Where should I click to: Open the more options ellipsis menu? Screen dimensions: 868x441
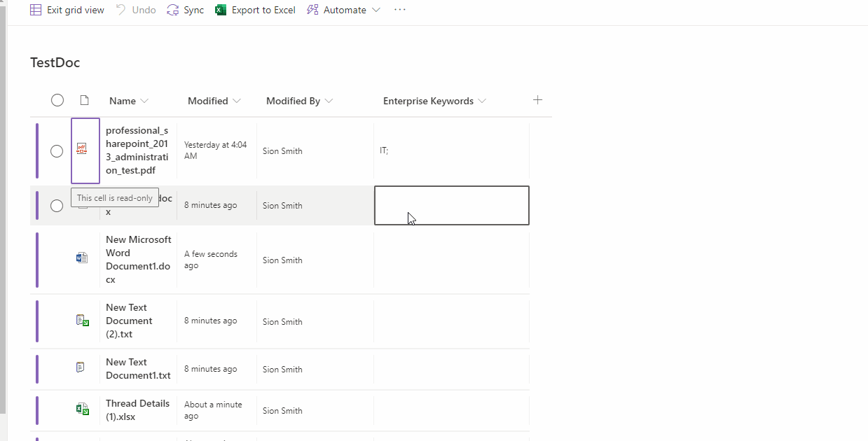click(x=400, y=10)
